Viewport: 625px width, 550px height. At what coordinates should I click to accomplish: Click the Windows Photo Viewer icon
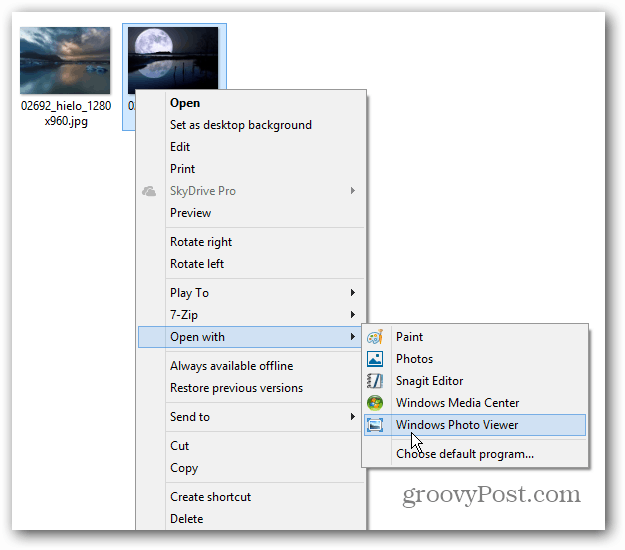tap(375, 425)
